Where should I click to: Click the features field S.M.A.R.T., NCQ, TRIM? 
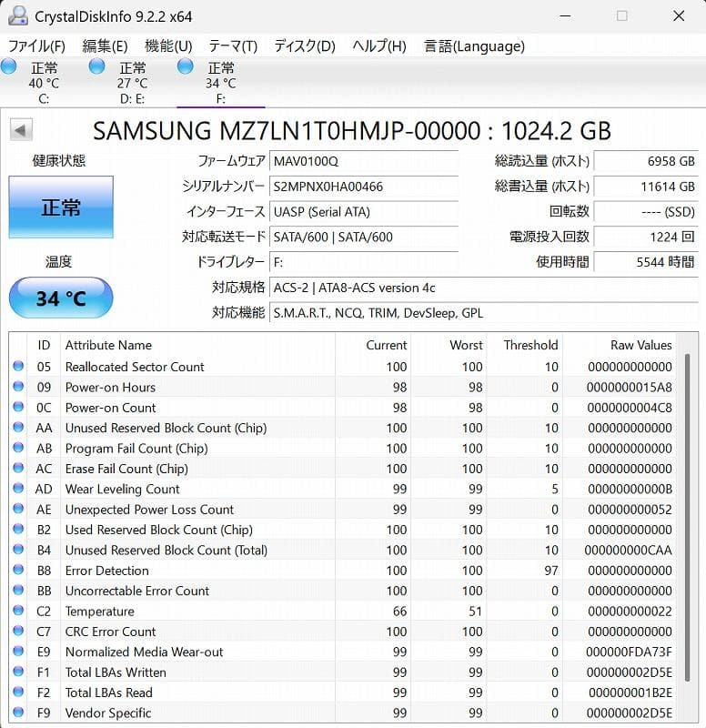[x=484, y=313]
